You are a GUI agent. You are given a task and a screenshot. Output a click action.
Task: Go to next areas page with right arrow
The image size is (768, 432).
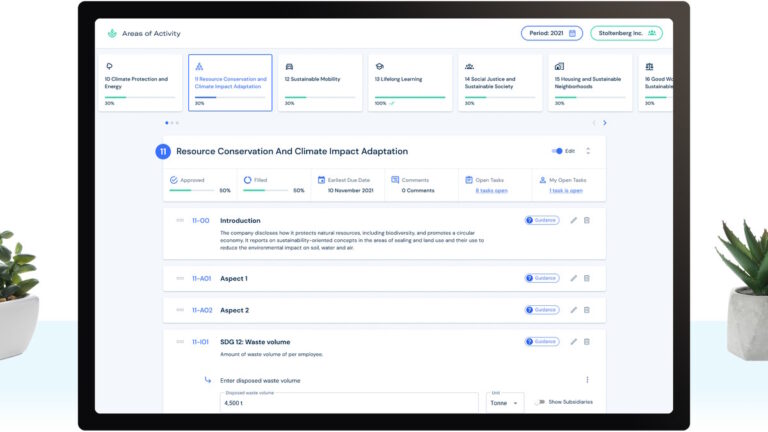tap(604, 123)
